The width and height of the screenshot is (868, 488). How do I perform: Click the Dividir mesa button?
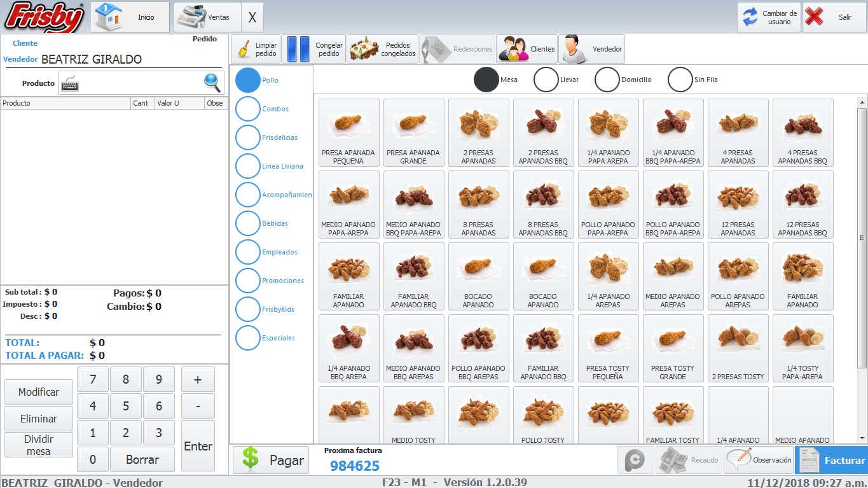click(39, 445)
